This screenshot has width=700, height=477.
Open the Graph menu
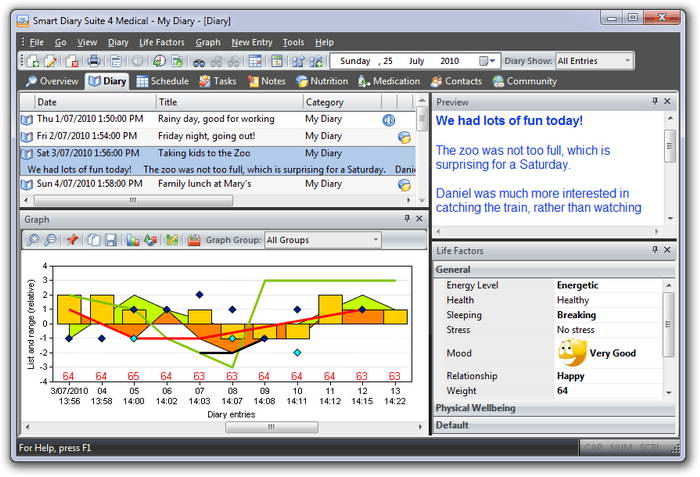tap(208, 42)
